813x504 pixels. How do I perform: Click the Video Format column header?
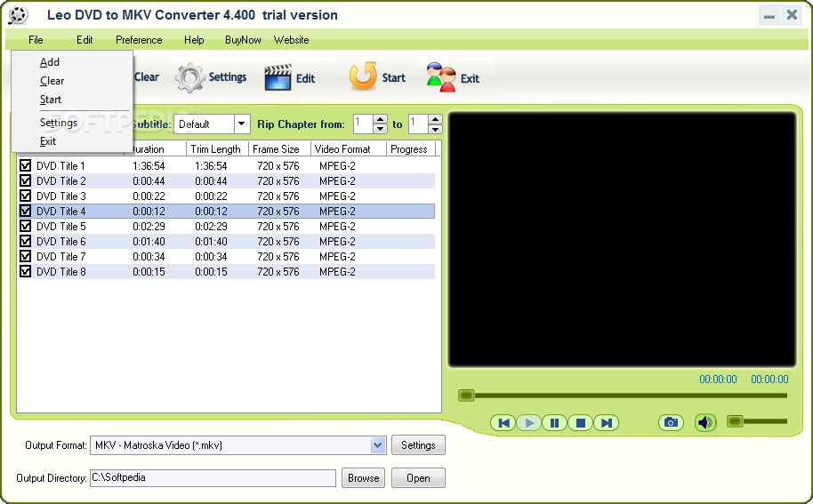point(349,149)
